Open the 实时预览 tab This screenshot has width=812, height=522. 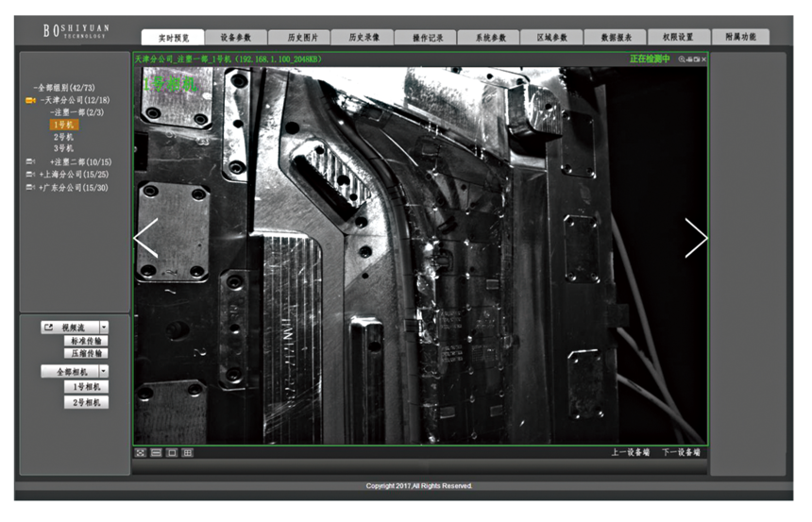pyautogui.click(x=173, y=38)
